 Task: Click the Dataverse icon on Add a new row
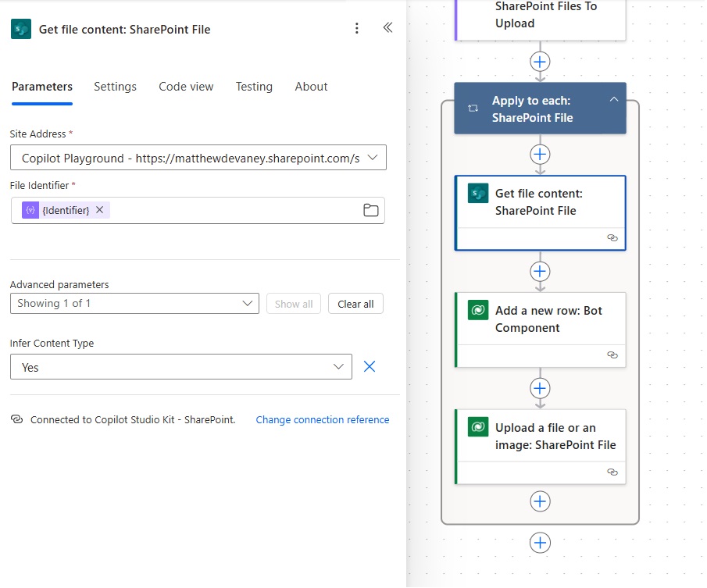click(x=478, y=310)
